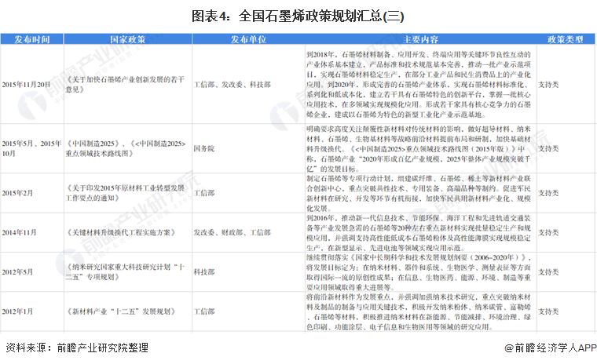Select policy 《新材料产业"十二五"发展规划》
This screenshot has width=597, height=364.
click(x=121, y=311)
